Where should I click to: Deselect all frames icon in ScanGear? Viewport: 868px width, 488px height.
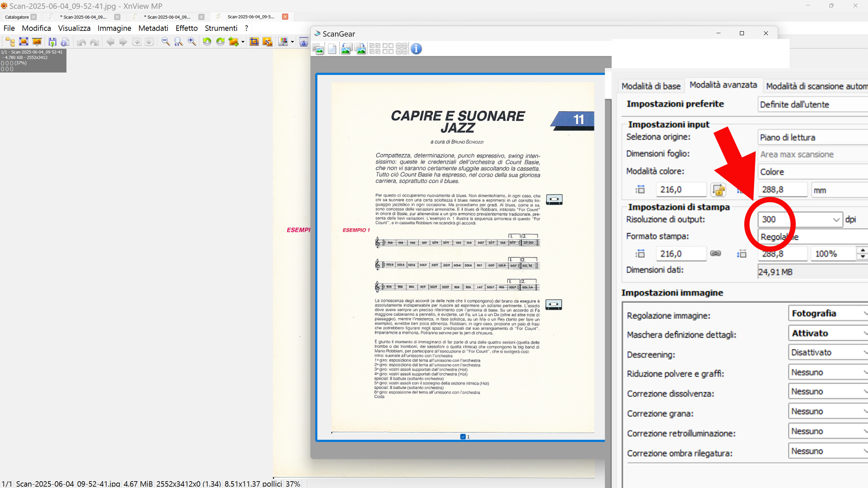point(388,48)
